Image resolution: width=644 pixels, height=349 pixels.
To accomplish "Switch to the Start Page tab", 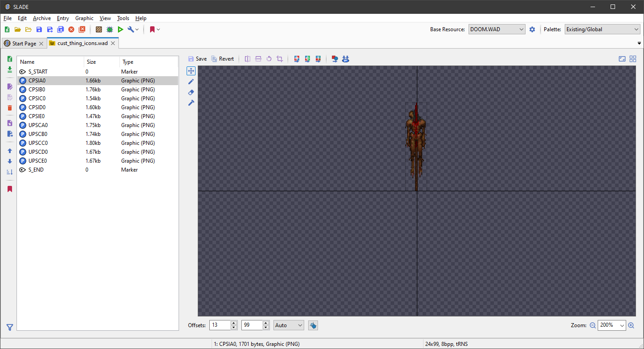I will (x=24, y=44).
